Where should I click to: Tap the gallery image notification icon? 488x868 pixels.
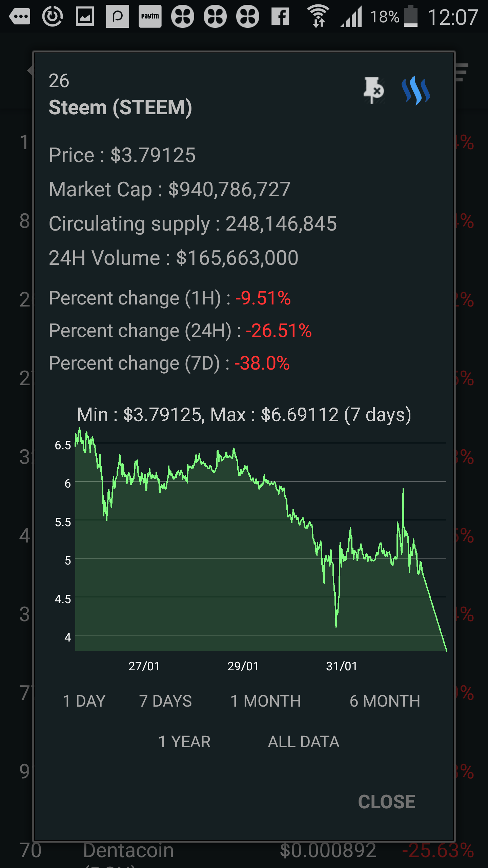(85, 16)
